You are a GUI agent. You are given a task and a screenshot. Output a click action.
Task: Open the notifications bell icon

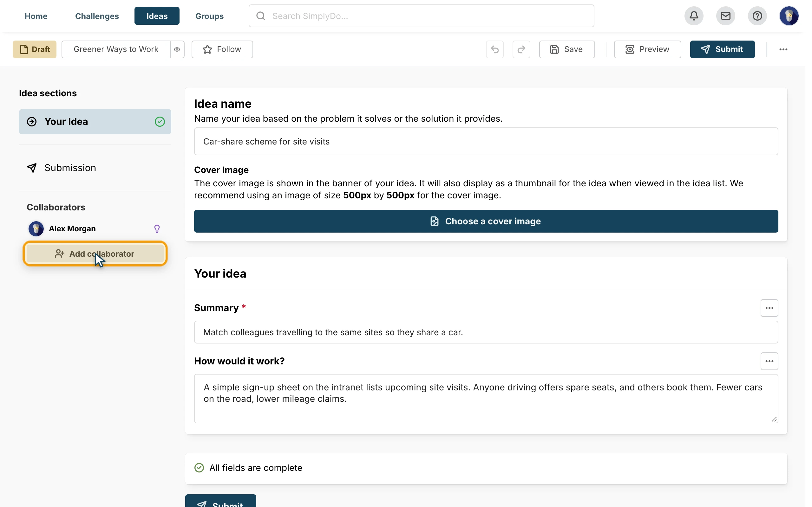pos(694,16)
